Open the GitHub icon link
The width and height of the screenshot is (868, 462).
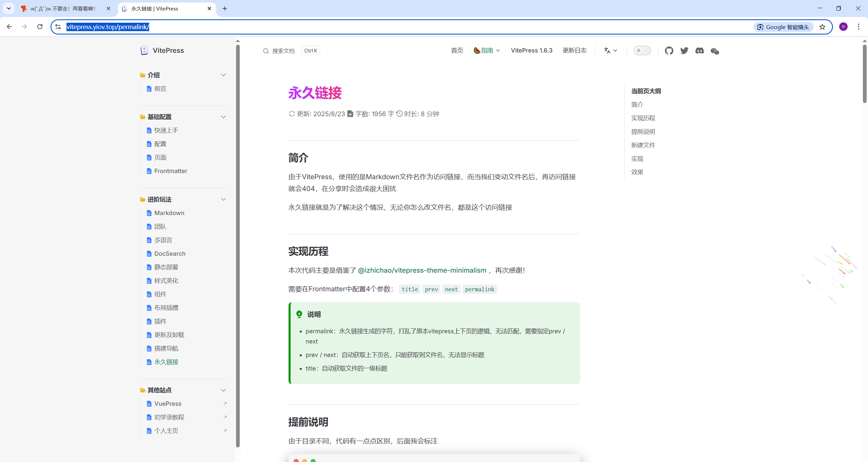pos(669,51)
